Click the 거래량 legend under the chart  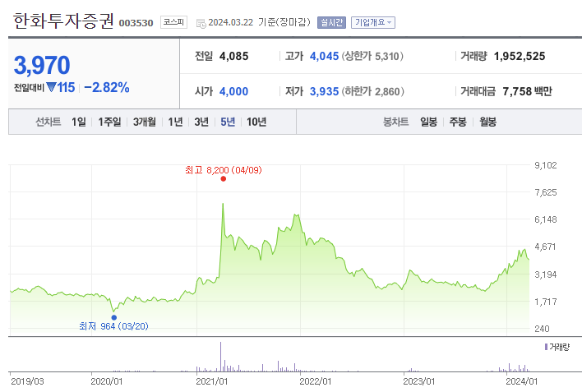coord(557,347)
